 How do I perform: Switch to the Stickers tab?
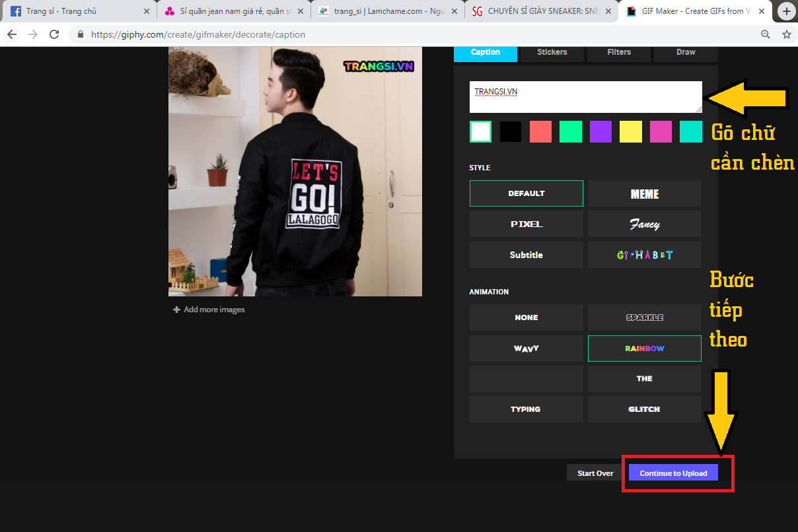point(552,52)
